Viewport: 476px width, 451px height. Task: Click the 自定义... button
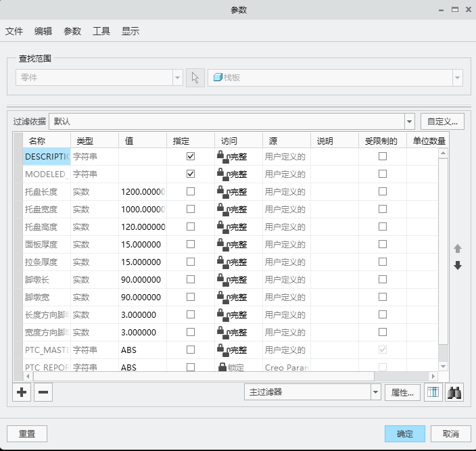pos(443,122)
